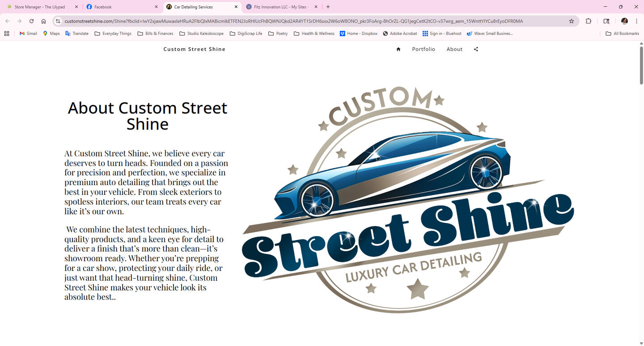Image resolution: width=644 pixels, height=346 pixels.
Task: Open the Extensions puzzle icon
Action: (589, 21)
